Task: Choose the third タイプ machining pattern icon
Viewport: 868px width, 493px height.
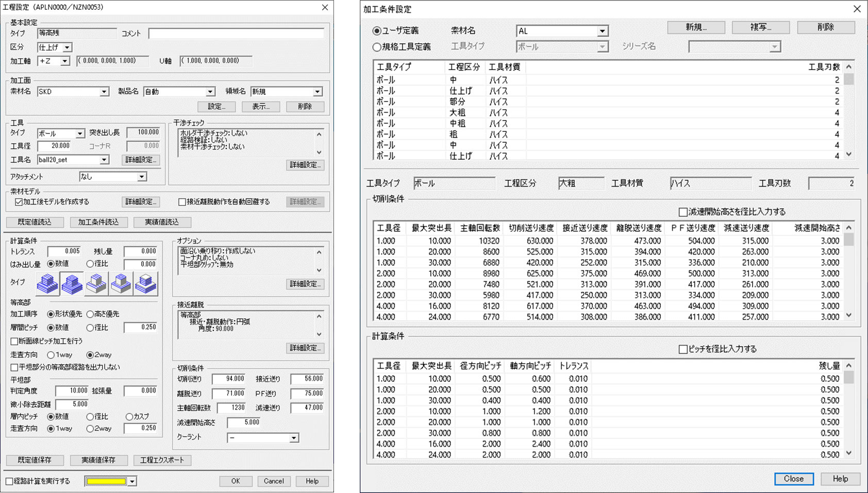Action: click(96, 284)
